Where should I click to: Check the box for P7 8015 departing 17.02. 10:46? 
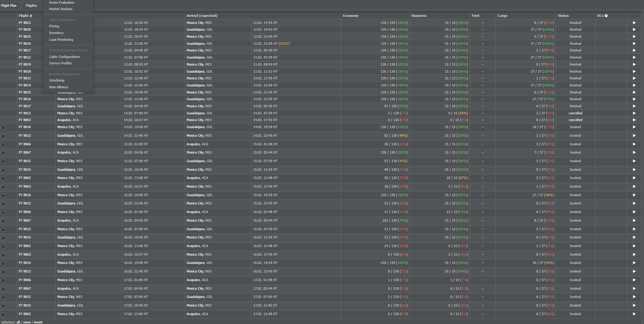(3, 306)
